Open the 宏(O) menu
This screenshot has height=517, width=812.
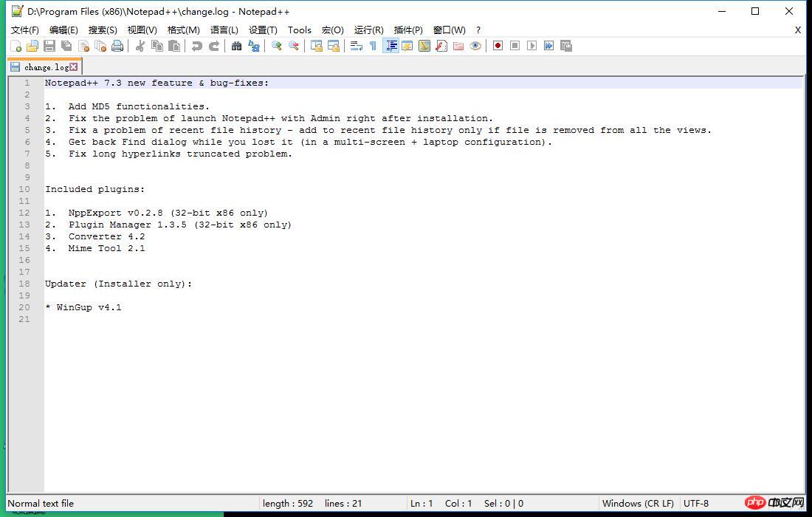(x=332, y=30)
